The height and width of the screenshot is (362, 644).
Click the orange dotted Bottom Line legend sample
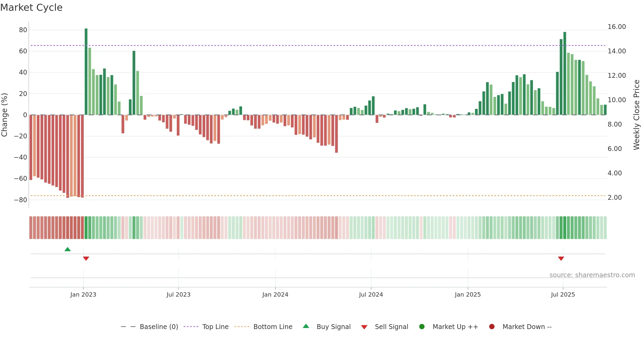pyautogui.click(x=242, y=327)
